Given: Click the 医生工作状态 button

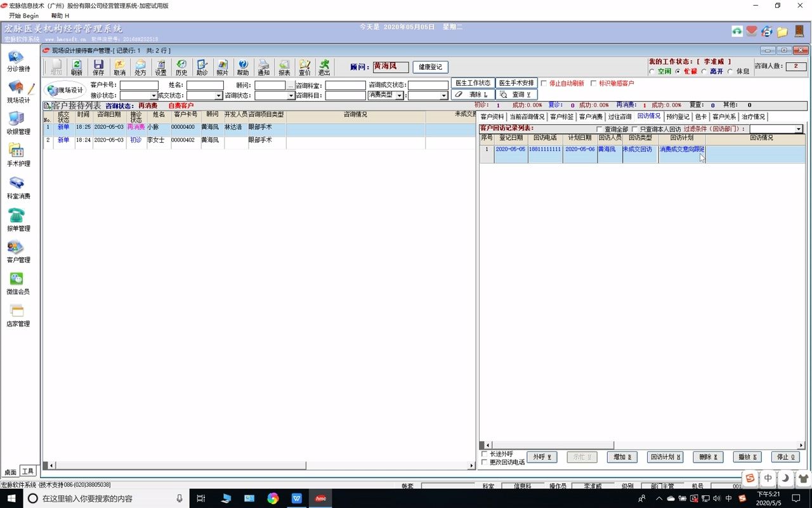Looking at the screenshot, I should (x=473, y=83).
